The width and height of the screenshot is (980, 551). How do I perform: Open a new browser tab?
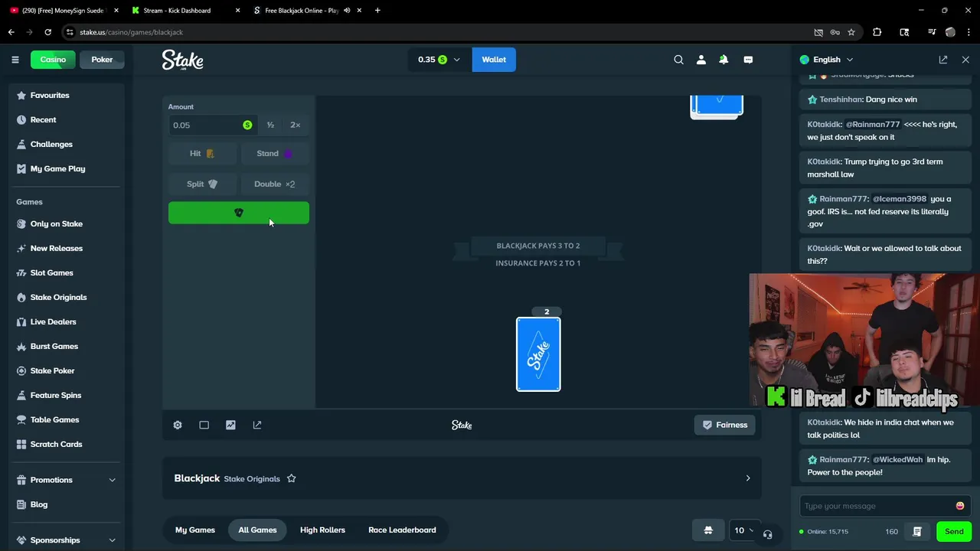coord(377,11)
